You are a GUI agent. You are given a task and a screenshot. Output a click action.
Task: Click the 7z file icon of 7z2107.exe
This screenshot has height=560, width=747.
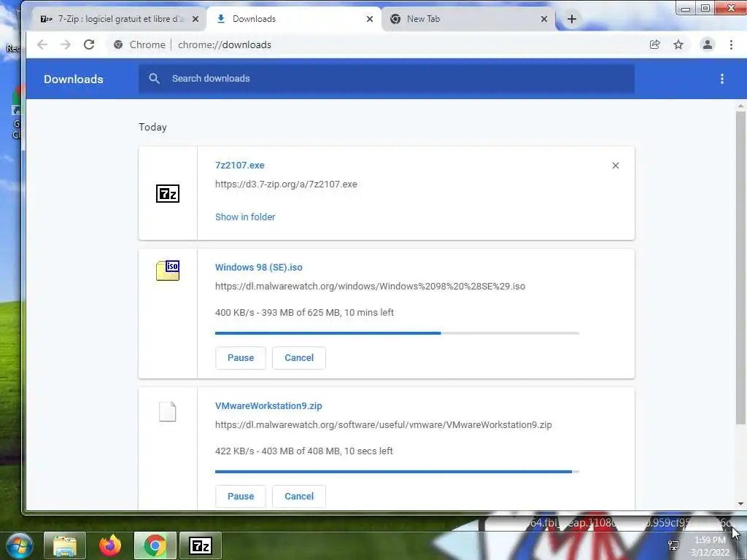(x=168, y=194)
